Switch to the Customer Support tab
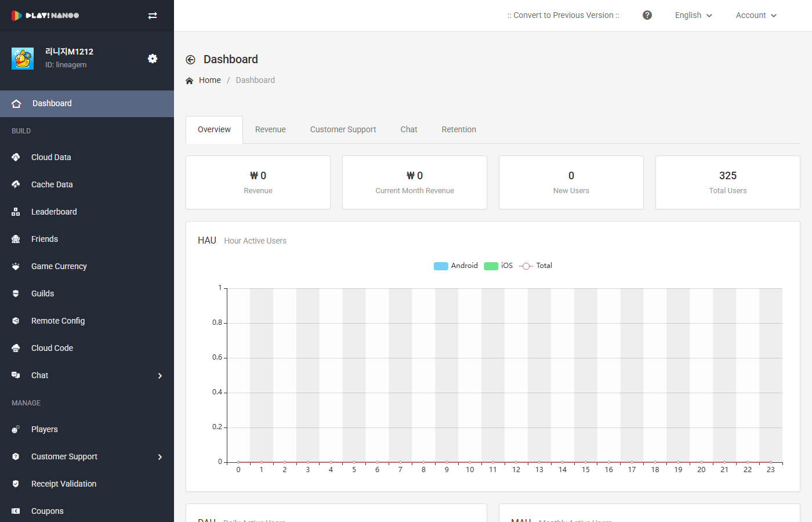Viewport: 812px width, 522px height. coord(343,129)
